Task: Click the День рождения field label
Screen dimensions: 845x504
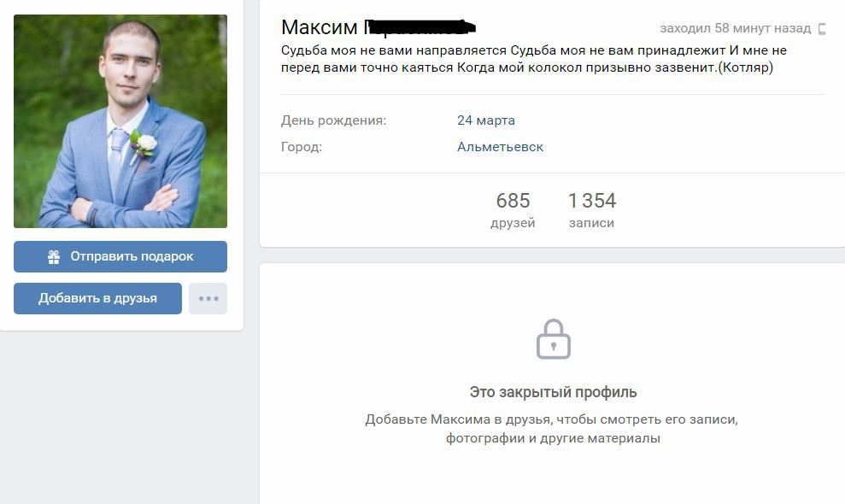Action: coord(333,120)
